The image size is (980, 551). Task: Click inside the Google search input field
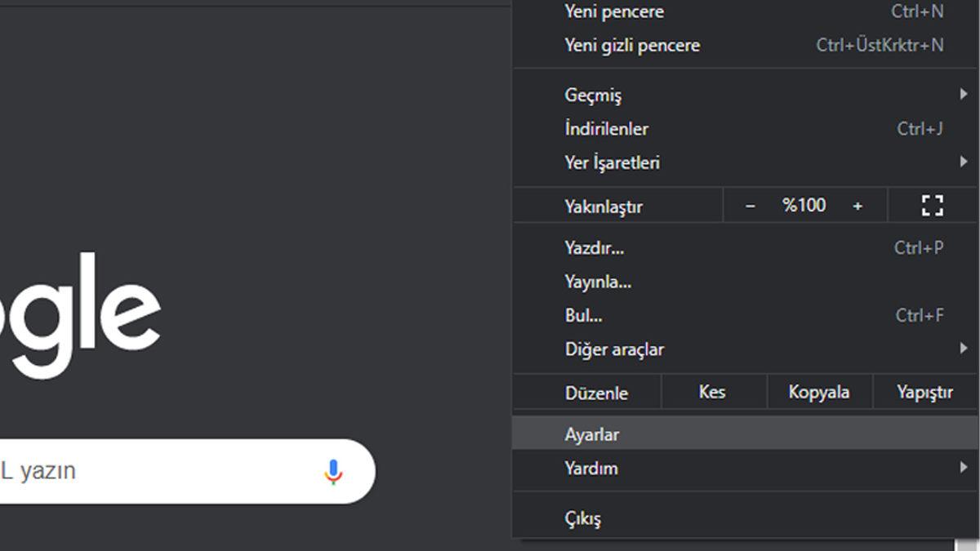[x=163, y=470]
